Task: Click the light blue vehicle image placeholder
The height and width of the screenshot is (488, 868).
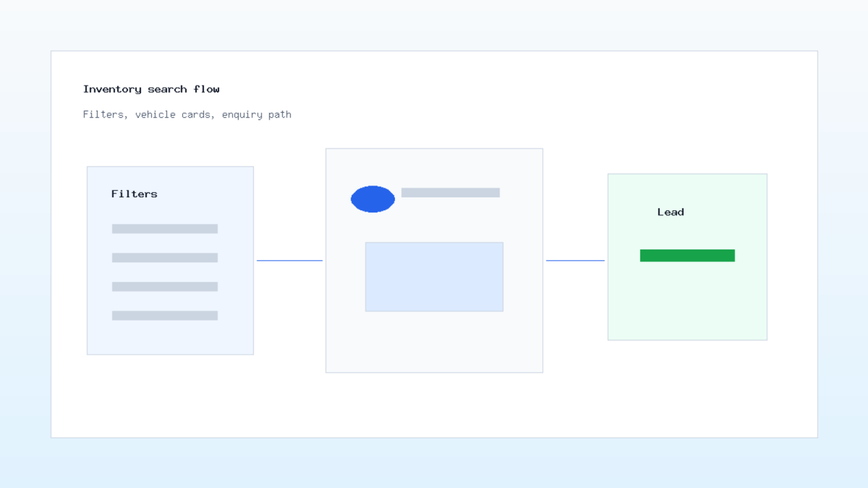Action: [x=434, y=277]
